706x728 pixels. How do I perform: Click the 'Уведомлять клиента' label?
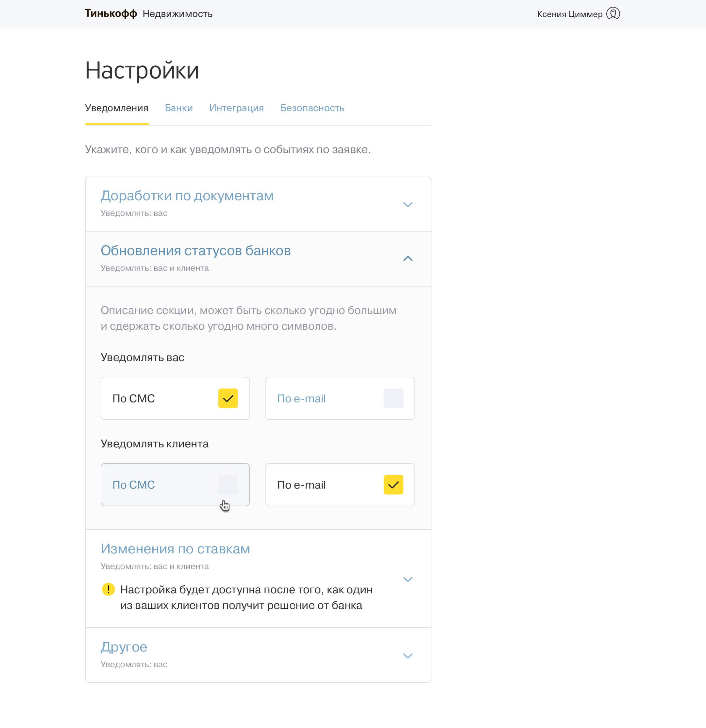point(154,443)
